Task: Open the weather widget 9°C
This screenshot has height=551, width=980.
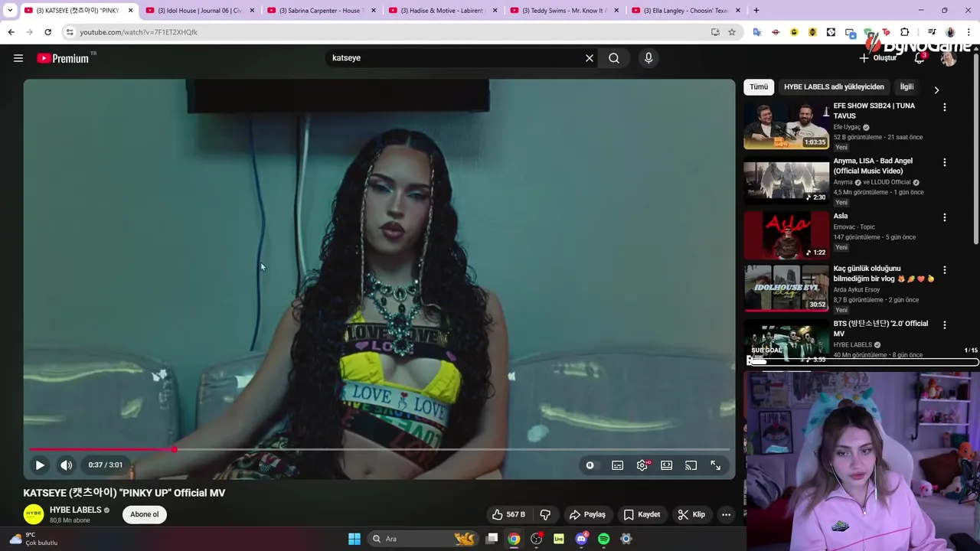Action: pyautogui.click(x=34, y=539)
